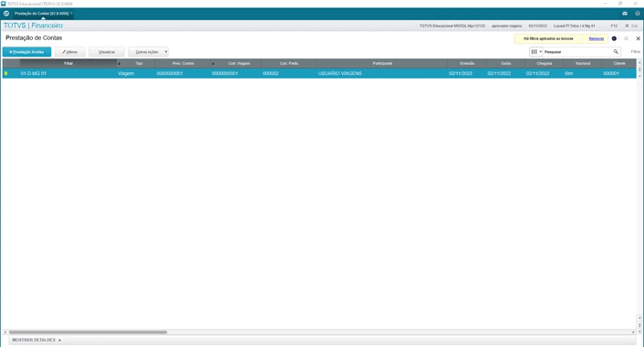Screen dimensions: 644x347
Task: Click the Sair label in the header
Action: (635, 26)
